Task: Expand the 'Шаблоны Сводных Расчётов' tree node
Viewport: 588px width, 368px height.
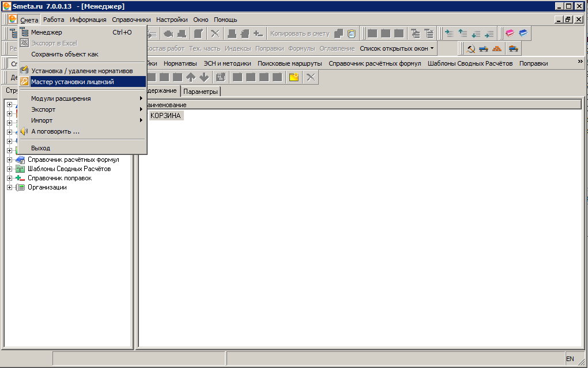Action: [x=9, y=169]
